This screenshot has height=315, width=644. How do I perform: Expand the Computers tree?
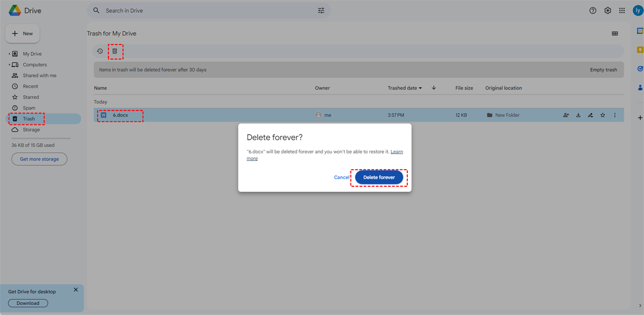click(x=9, y=64)
